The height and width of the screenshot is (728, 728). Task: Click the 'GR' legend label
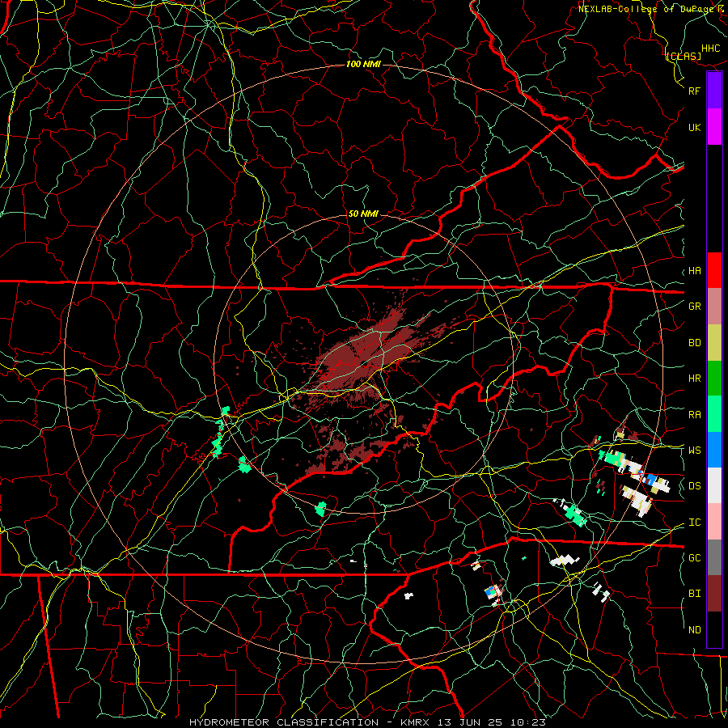click(694, 307)
